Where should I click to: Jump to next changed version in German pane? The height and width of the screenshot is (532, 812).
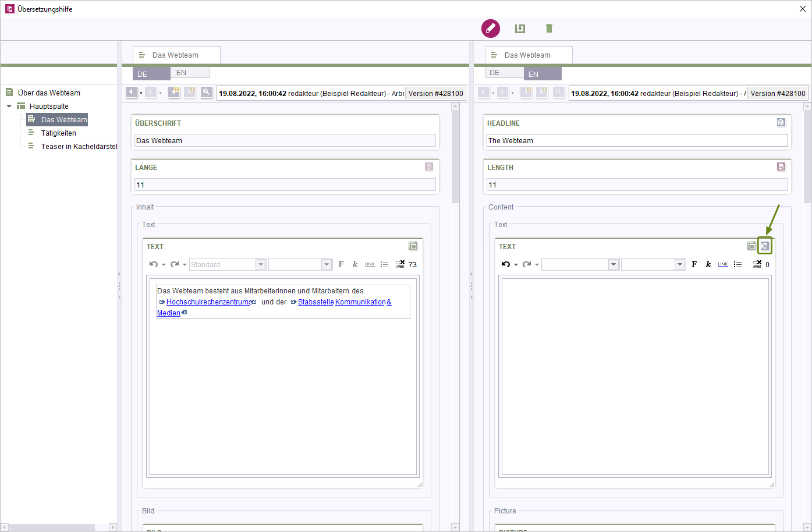(190, 92)
